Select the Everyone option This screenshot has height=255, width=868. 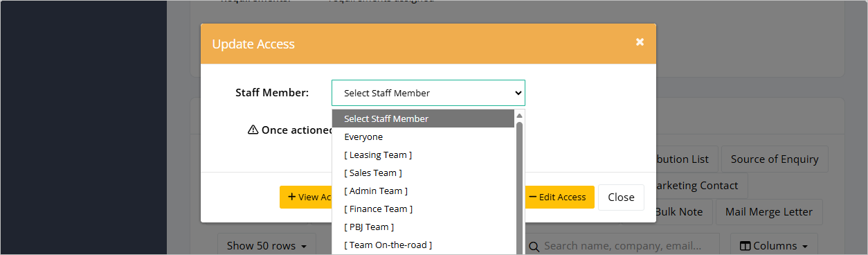click(423, 137)
